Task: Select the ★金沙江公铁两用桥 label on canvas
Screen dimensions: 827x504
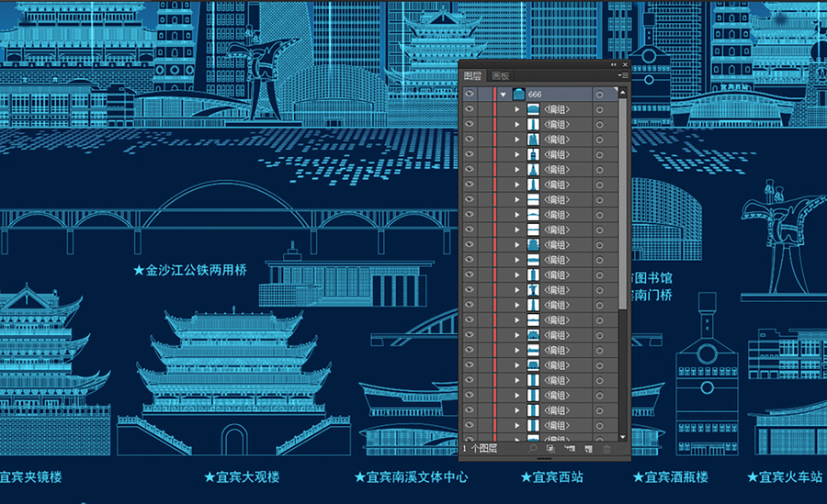Action: tap(190, 270)
